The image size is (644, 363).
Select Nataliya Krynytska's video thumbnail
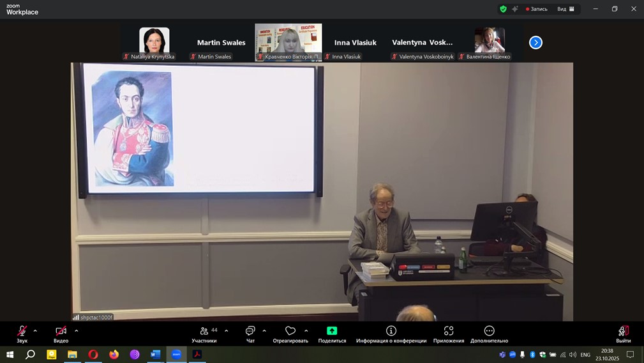(x=154, y=41)
